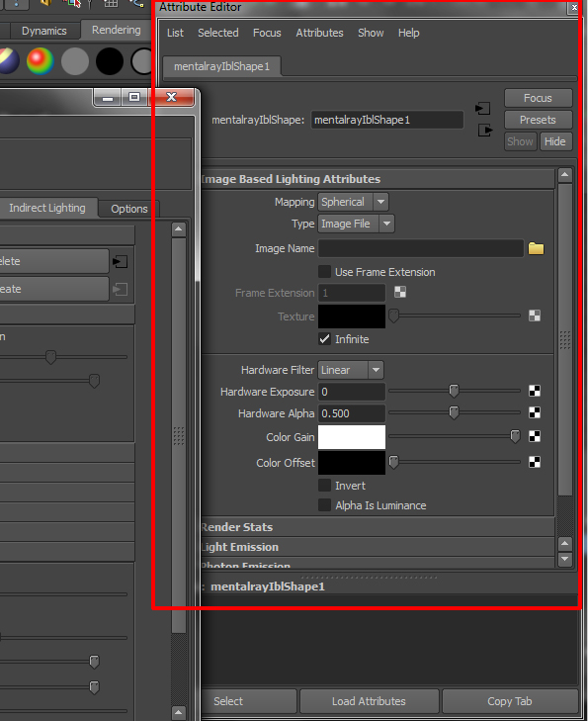Click map button next to Texture slider
Viewport: 588px width, 721px height.
(x=535, y=315)
